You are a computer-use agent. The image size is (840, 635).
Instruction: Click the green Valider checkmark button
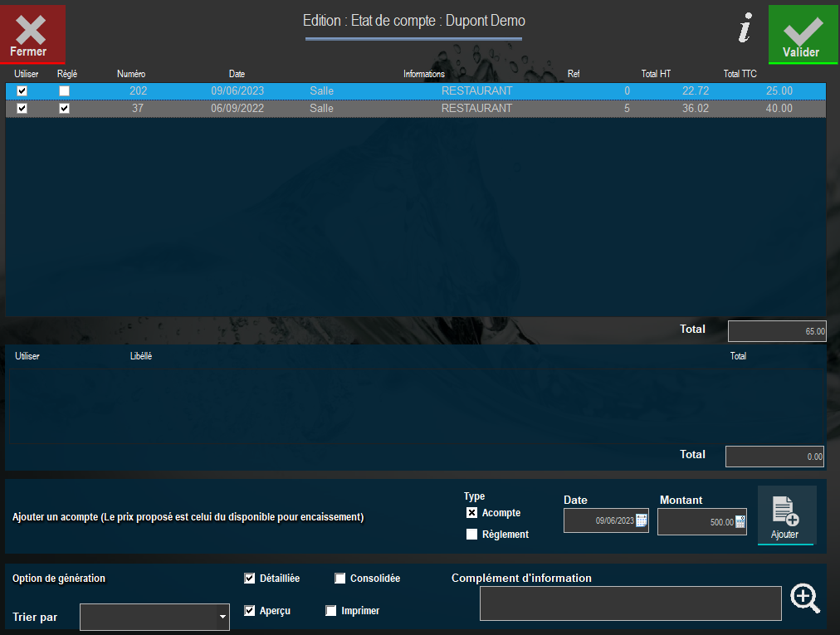click(802, 33)
